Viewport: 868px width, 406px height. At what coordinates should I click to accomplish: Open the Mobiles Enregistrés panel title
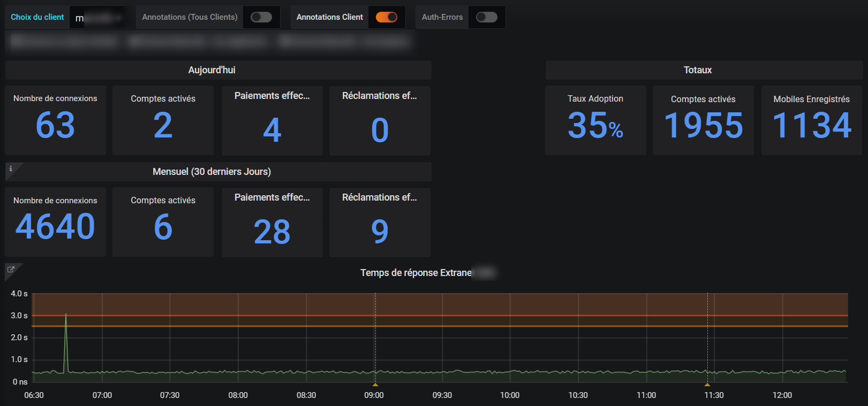coord(812,99)
